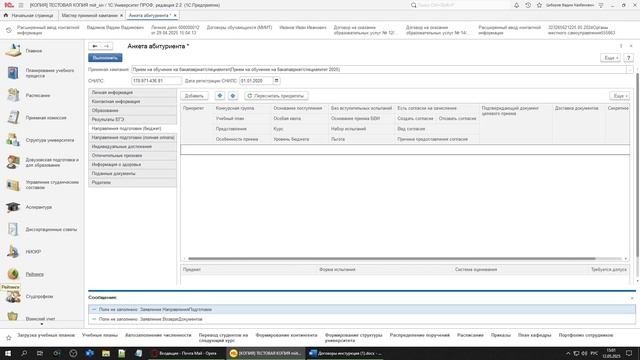Open service settings menu in title bar
This screenshot has width=640, height=360.
point(601,5)
